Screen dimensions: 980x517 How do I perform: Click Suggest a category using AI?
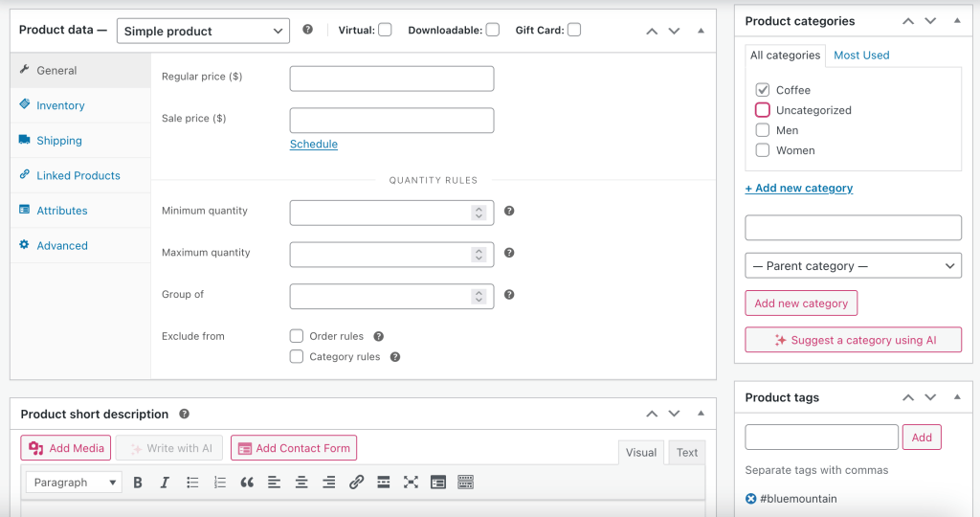[x=853, y=340]
